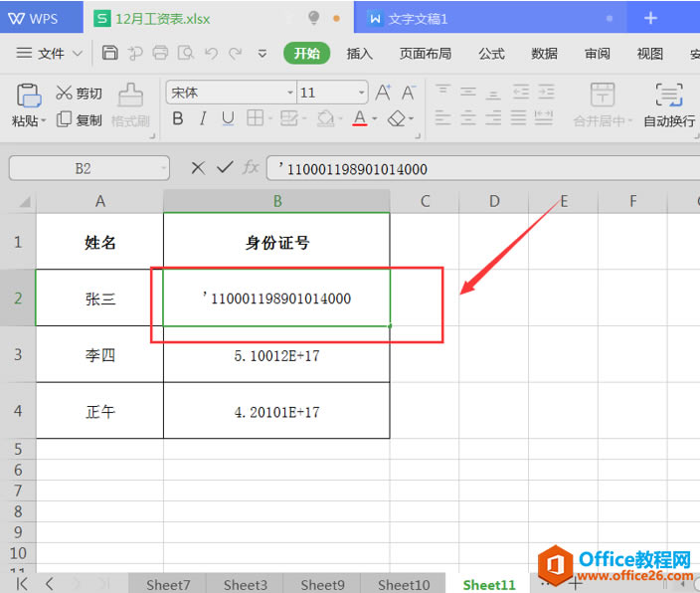This screenshot has height=593, width=700.
Task: Click the Clear eraser icon
Action: click(397, 118)
